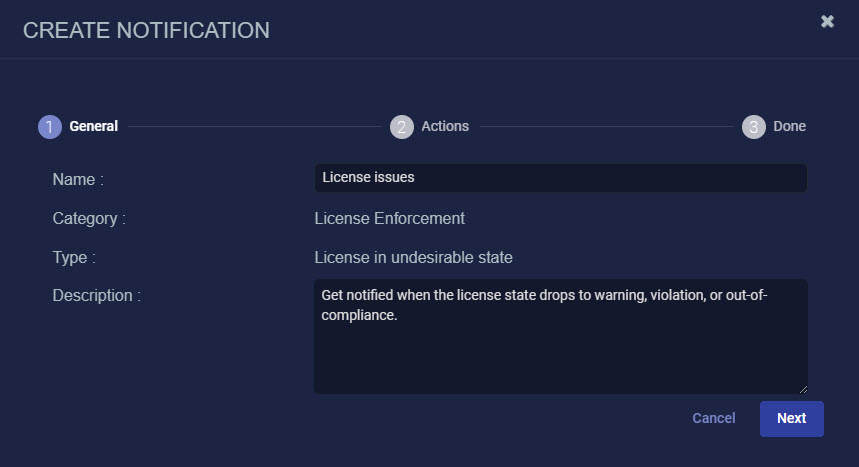859x467 pixels.
Task: Go to the General step label
Action: (x=93, y=127)
